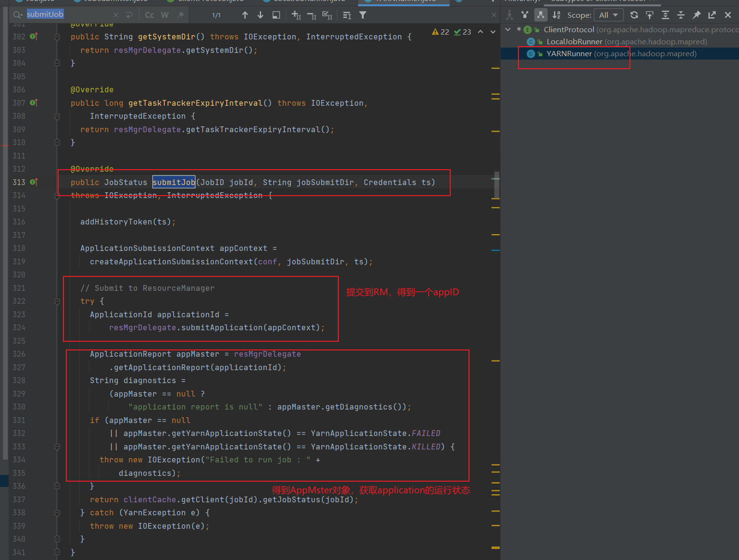The height and width of the screenshot is (560, 739).
Task: Sort hierarchy alphabetically
Action: pyautogui.click(x=556, y=15)
